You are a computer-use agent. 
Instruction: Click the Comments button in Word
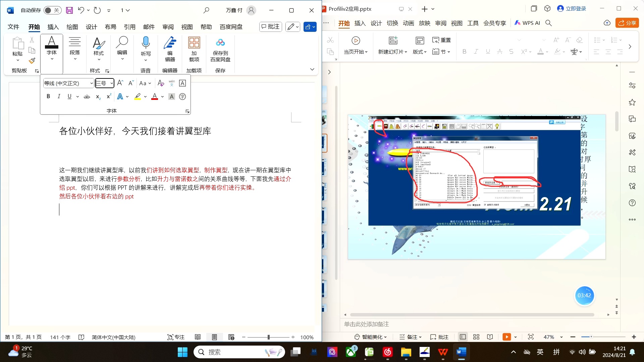[x=270, y=27]
